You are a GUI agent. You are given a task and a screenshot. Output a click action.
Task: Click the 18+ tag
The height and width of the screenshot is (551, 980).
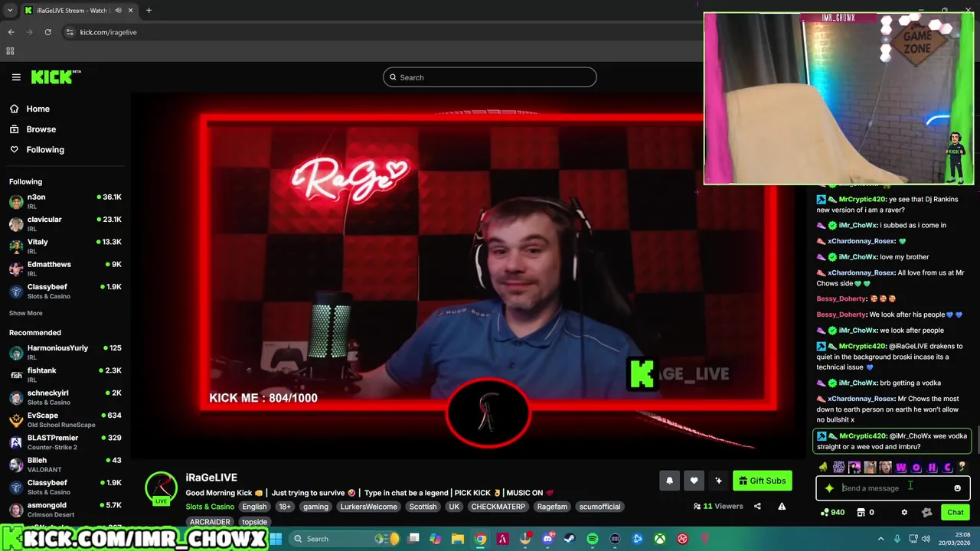[285, 507]
